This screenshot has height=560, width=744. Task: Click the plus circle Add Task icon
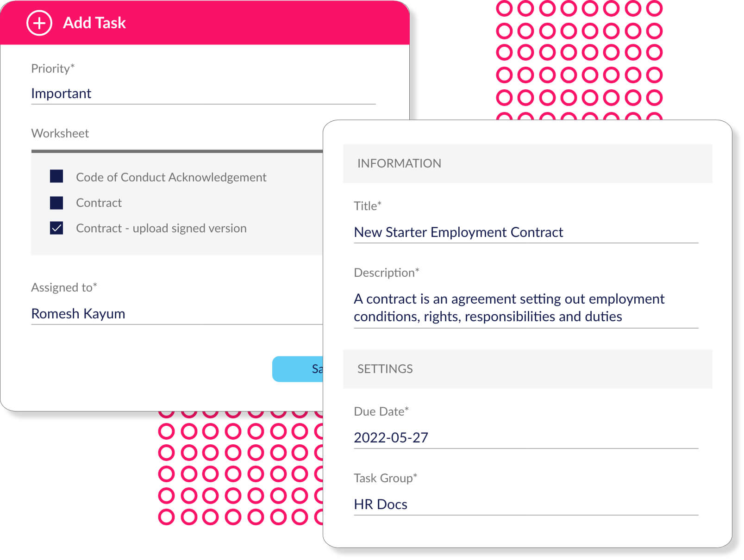[x=39, y=23]
